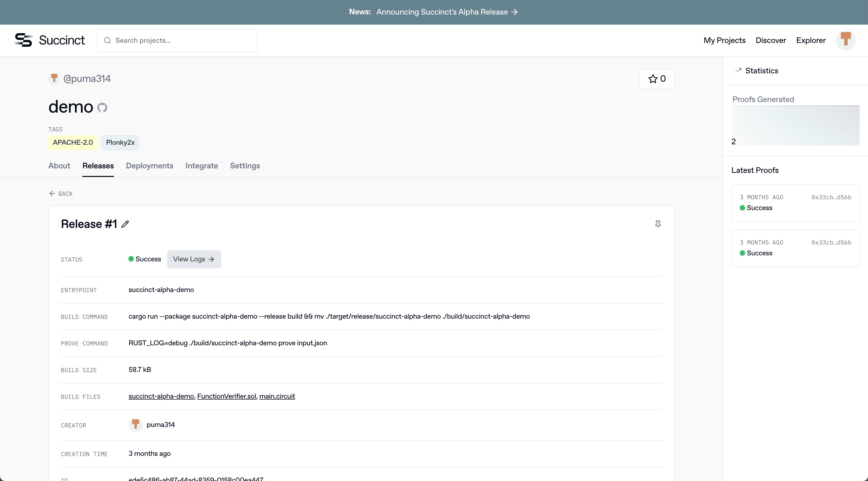The image size is (868, 481).
Task: Open the Settings tab
Action: pyautogui.click(x=245, y=166)
